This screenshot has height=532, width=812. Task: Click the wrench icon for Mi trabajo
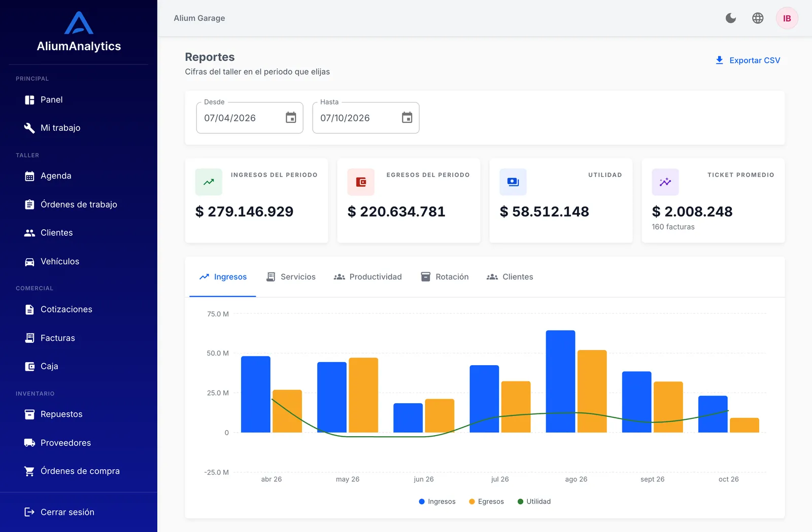point(29,128)
